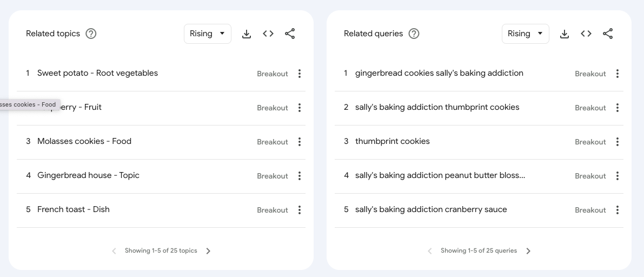Screen dimensions: 644x277
Task: Open Molasses cookies - Food topic
Action: (84, 141)
